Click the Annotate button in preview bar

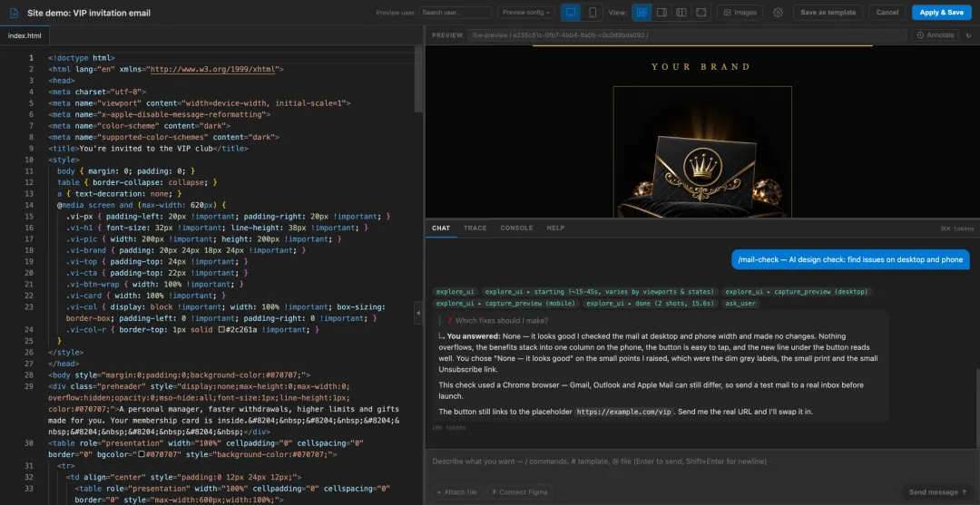pyautogui.click(x=935, y=35)
